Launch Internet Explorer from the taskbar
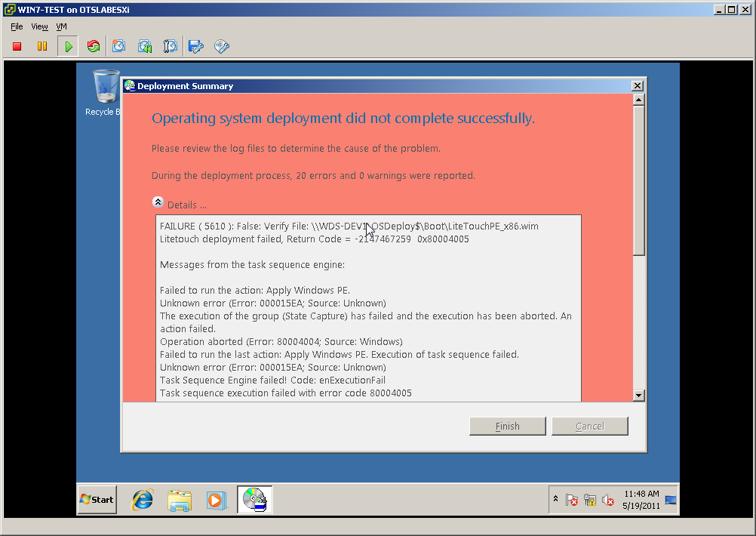 [143, 500]
